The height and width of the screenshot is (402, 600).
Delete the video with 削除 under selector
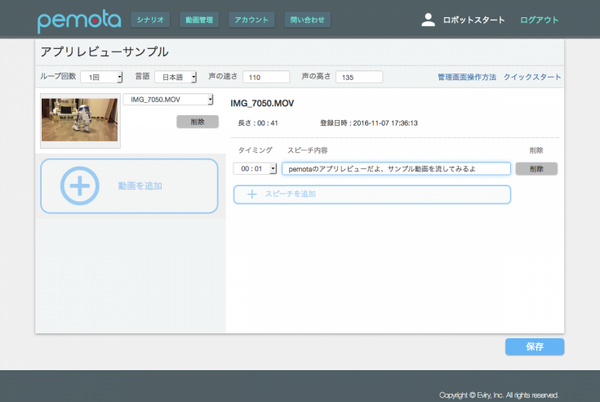coord(197,121)
